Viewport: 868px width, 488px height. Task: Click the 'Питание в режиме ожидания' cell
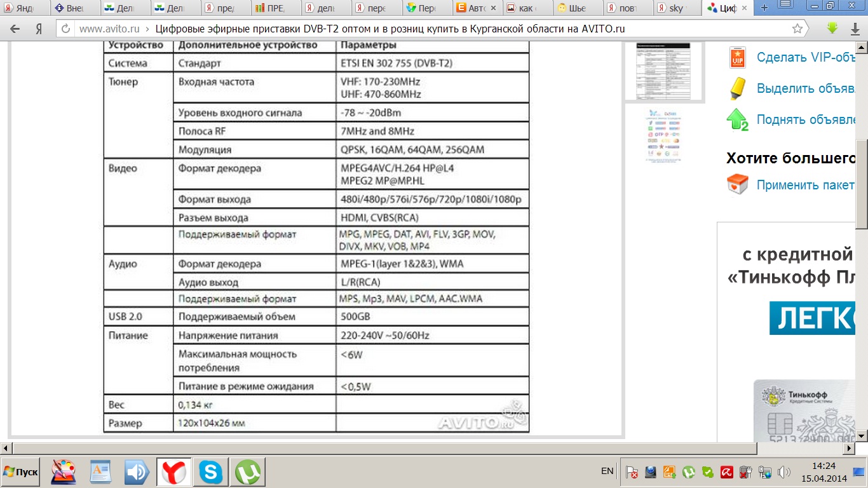pyautogui.click(x=254, y=386)
